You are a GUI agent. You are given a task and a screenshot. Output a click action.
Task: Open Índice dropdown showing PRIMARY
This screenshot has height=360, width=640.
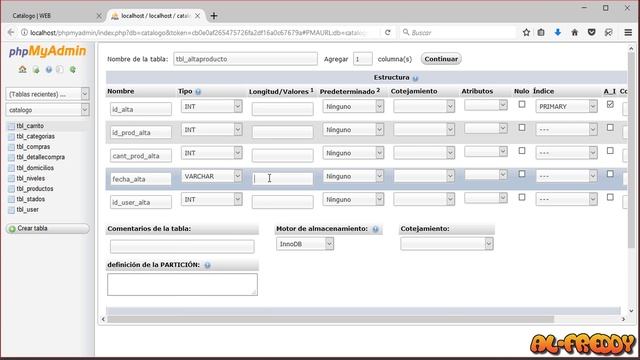(566, 107)
